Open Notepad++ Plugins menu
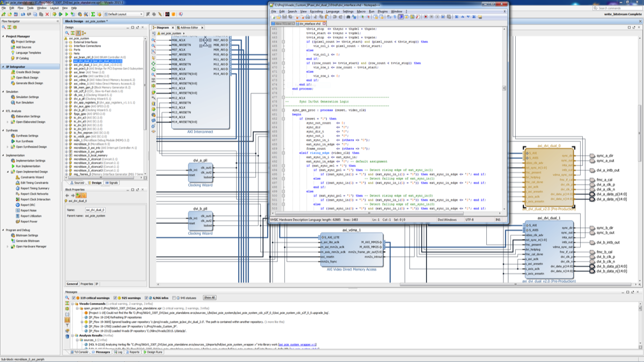Image resolution: width=644 pixels, height=362 pixels. [383, 11]
